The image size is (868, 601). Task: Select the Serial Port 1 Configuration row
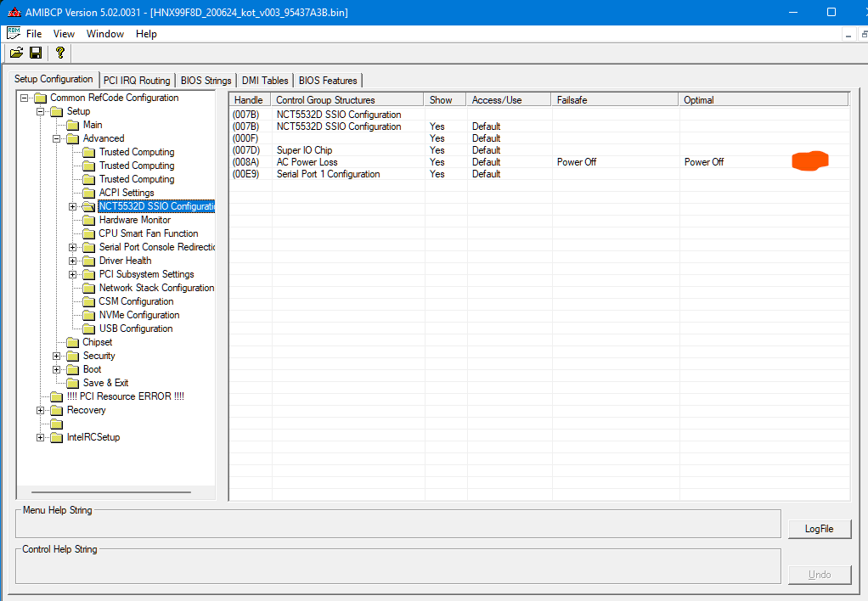pos(539,174)
